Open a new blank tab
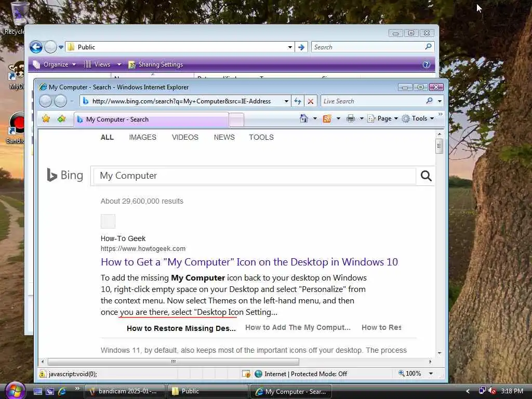 (236, 120)
